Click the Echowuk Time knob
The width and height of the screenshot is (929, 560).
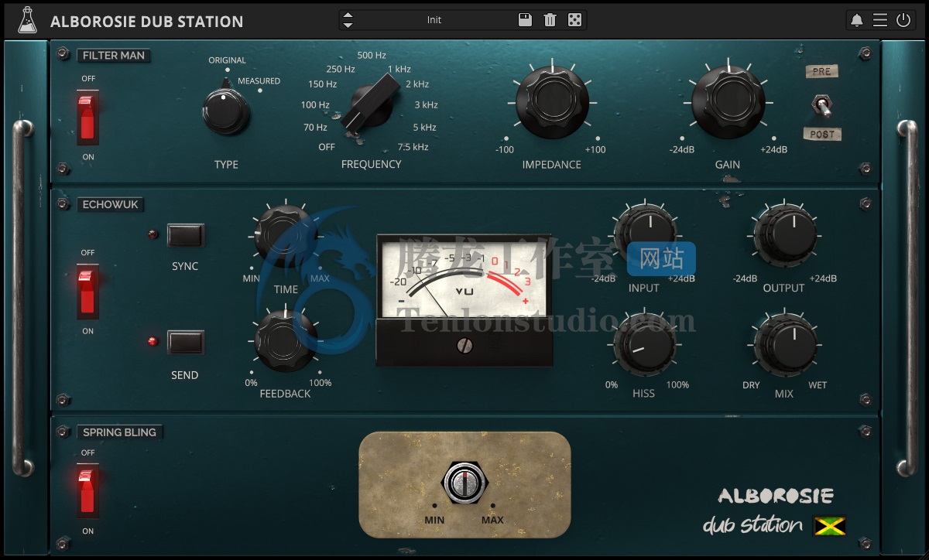(286, 236)
